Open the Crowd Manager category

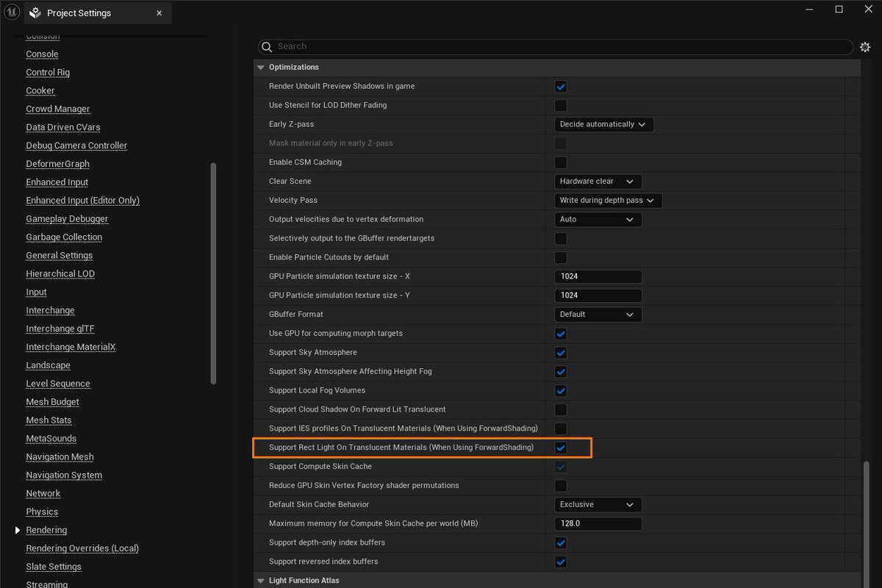click(x=58, y=109)
